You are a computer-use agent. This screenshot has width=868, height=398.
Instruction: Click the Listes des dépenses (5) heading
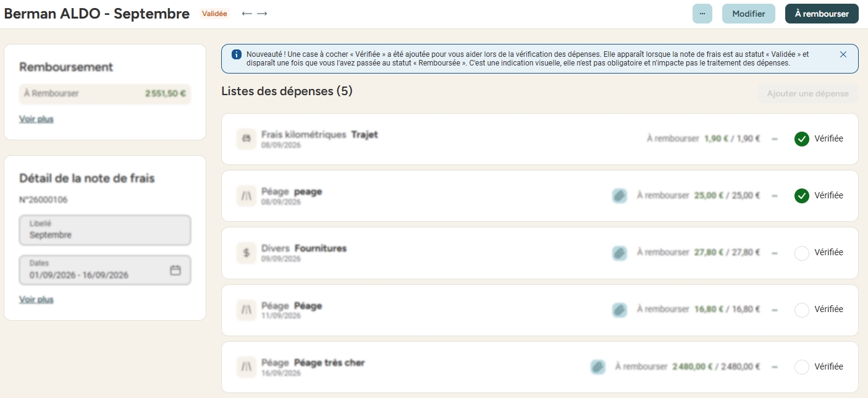point(287,91)
